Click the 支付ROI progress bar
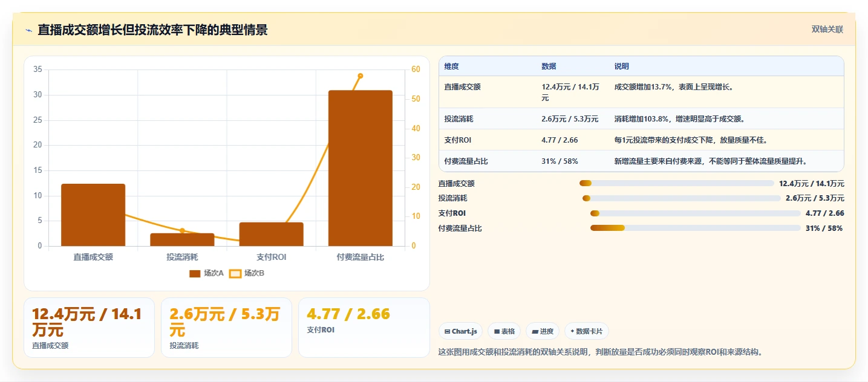This screenshot has height=382, width=868. [696, 213]
